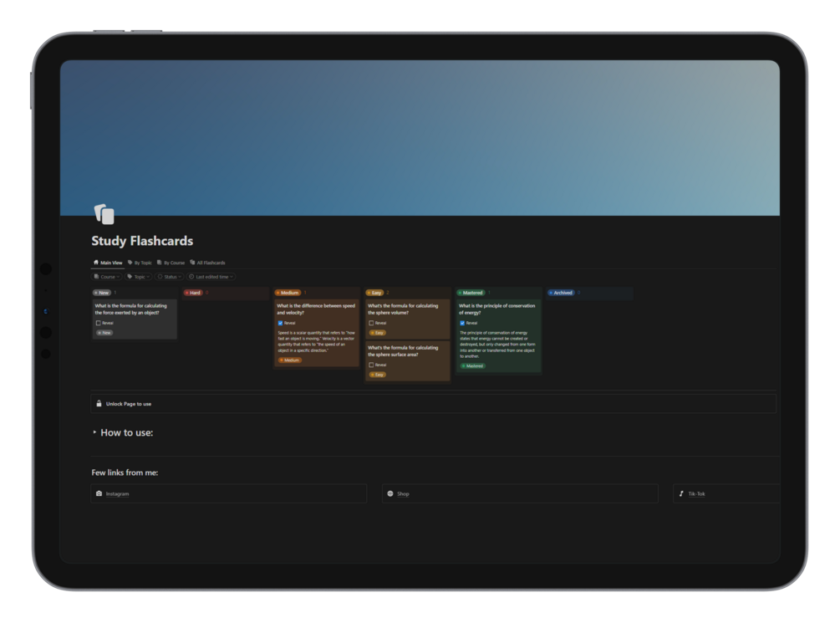Image resolution: width=840 pixels, height=623 pixels.
Task: Switch to the All Flashcards tab
Action: click(x=208, y=263)
